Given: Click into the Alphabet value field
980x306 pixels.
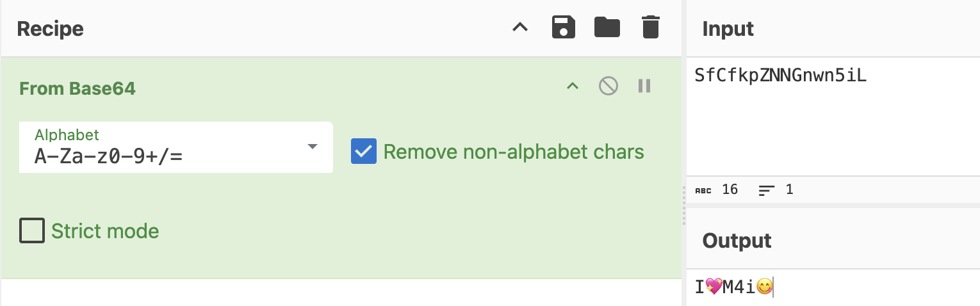Looking at the screenshot, I should click(160, 156).
